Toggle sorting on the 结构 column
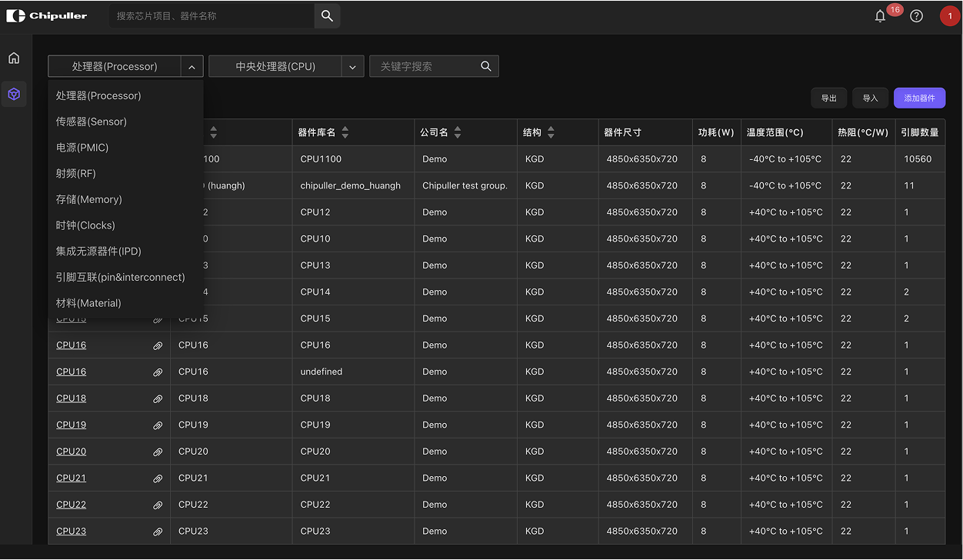The height and width of the screenshot is (560, 963). pyautogui.click(x=551, y=132)
